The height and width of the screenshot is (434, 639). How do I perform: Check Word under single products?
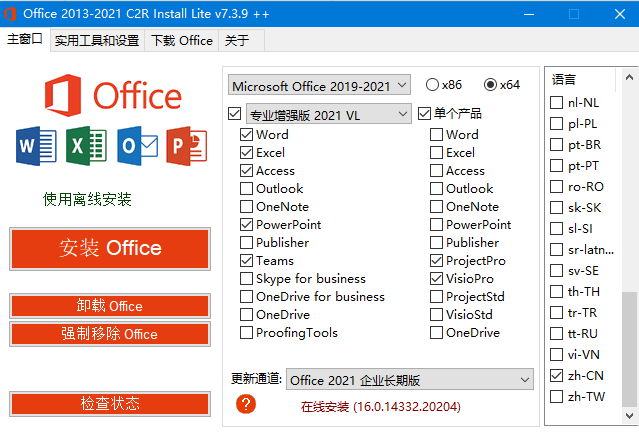coord(436,134)
